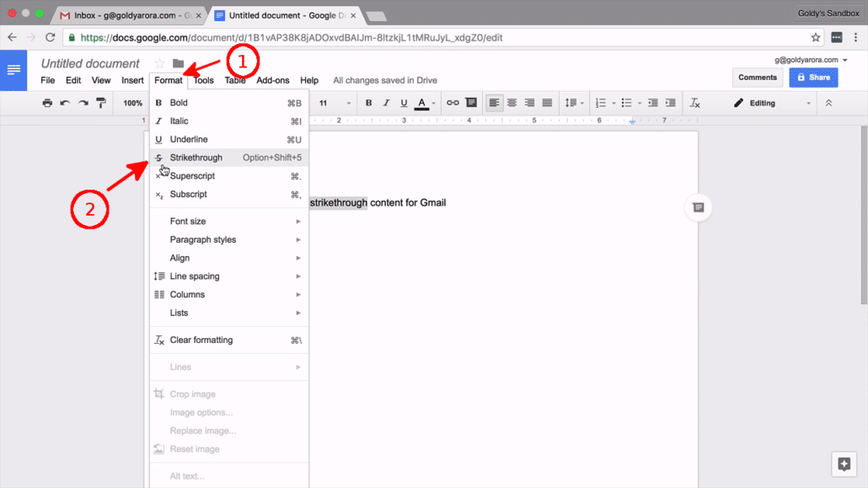Apply center alignment
This screenshot has width=868, height=488.
coord(512,102)
